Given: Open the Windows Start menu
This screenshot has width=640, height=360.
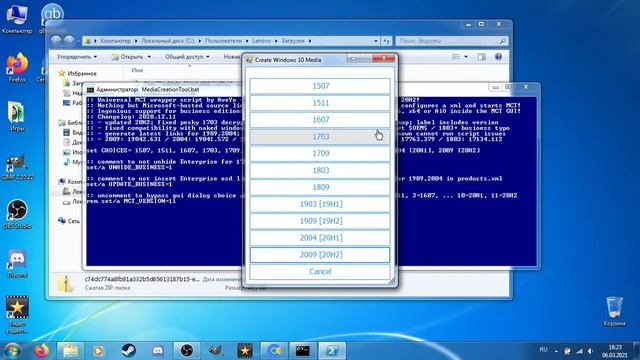Looking at the screenshot, I should pyautogui.click(x=12, y=351).
